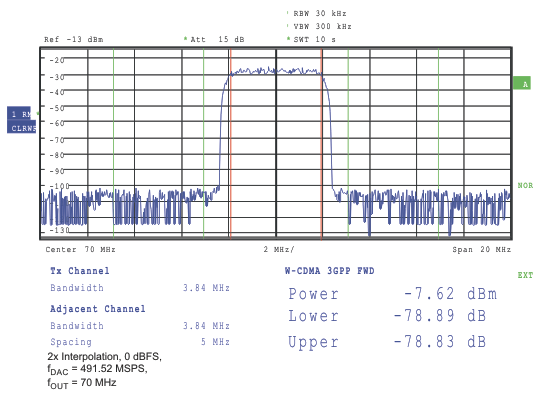Click the 'Center 70 MHz' frequency label

80,250
